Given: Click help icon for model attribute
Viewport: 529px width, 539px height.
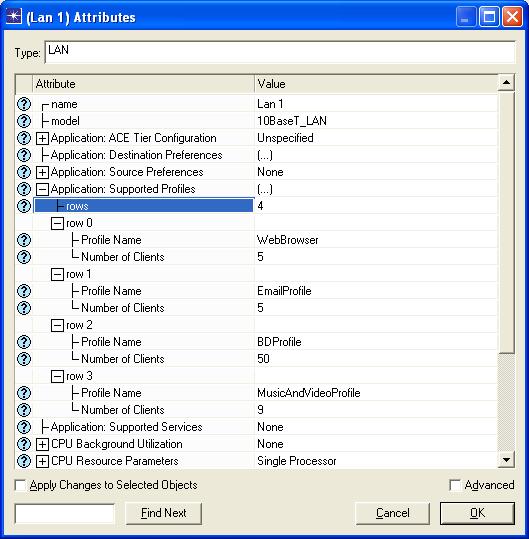Looking at the screenshot, I should point(24,121).
